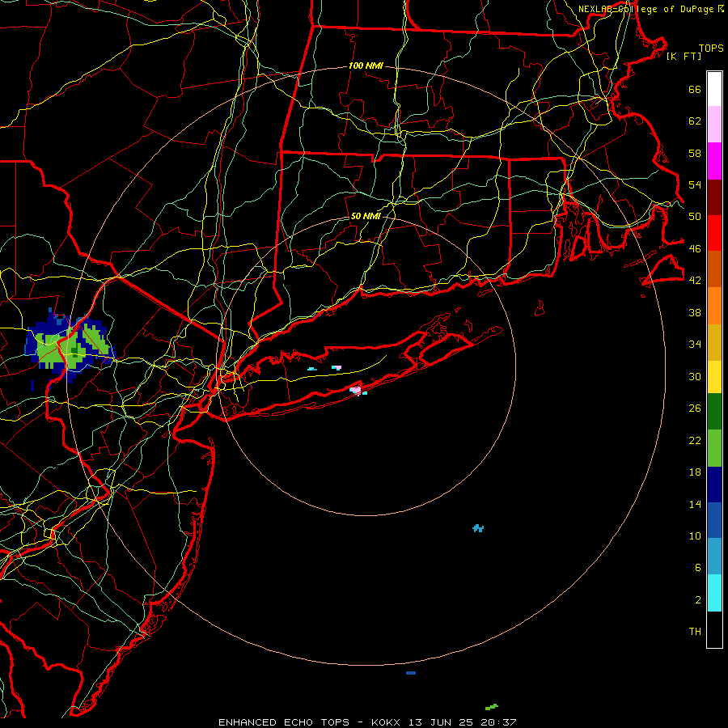Click the '66' scale value label

coord(695,90)
